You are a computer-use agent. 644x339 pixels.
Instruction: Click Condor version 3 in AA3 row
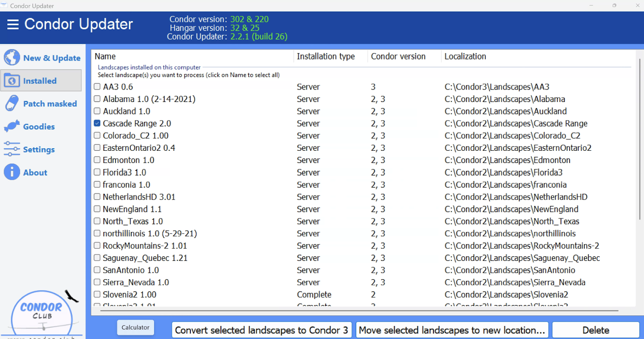[x=373, y=87]
